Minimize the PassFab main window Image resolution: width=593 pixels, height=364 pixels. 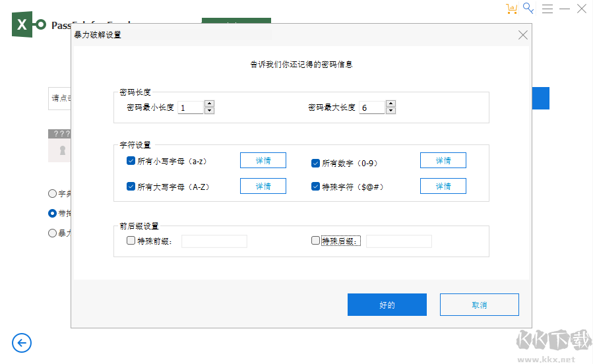point(564,9)
